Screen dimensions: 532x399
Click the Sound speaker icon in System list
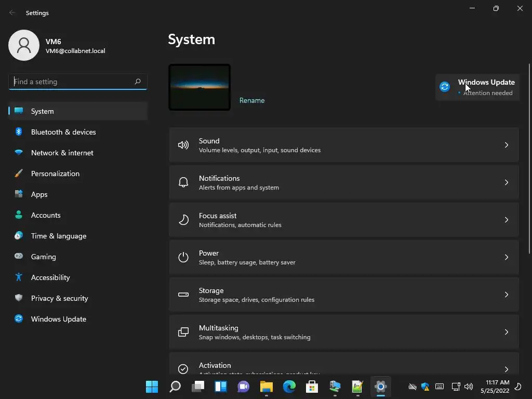183,145
